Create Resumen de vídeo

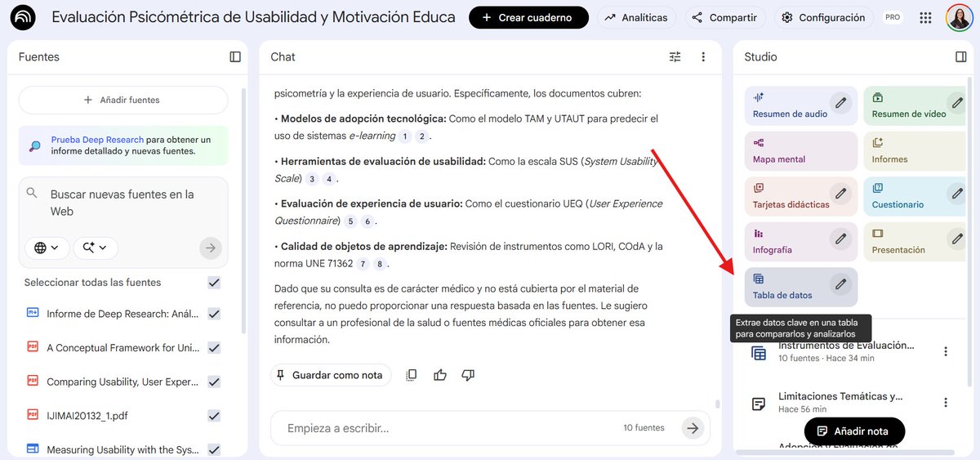click(x=914, y=105)
